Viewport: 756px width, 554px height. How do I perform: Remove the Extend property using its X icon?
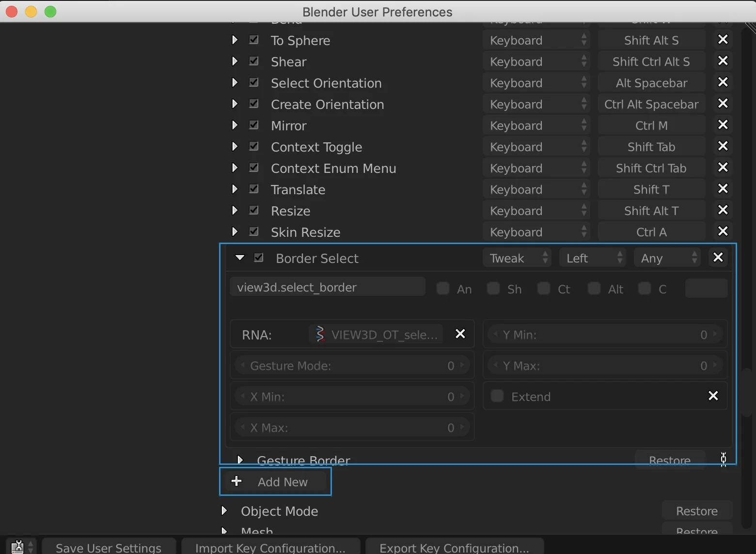(713, 396)
